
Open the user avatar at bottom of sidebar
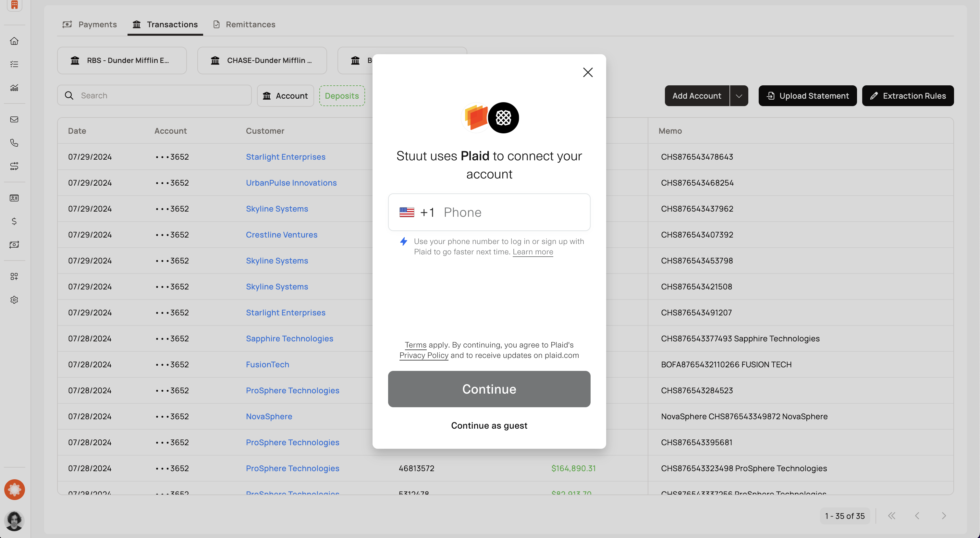(x=14, y=520)
